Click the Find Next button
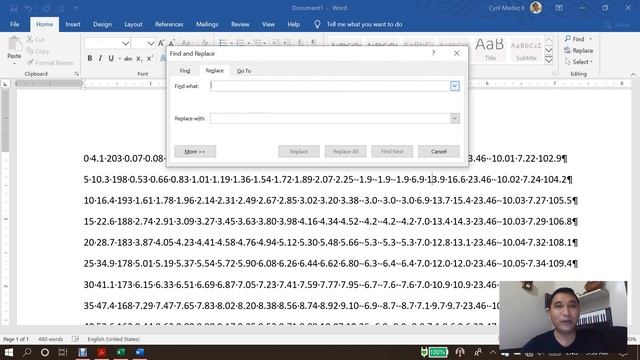This screenshot has width=640, height=360. point(392,151)
